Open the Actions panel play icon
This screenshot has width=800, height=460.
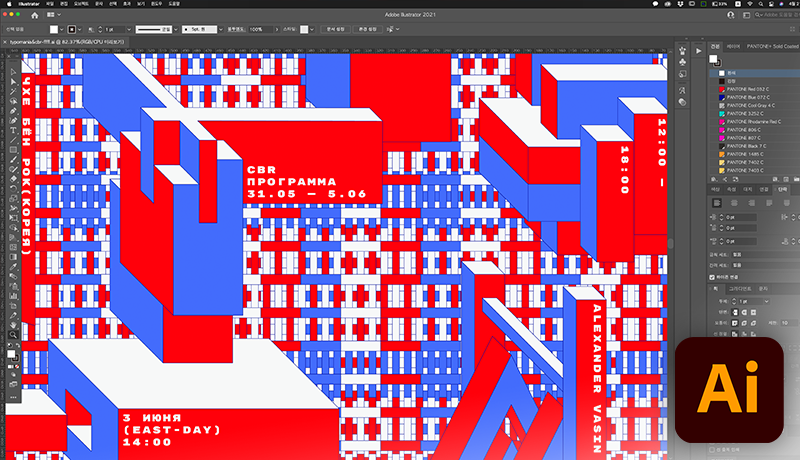point(698,50)
